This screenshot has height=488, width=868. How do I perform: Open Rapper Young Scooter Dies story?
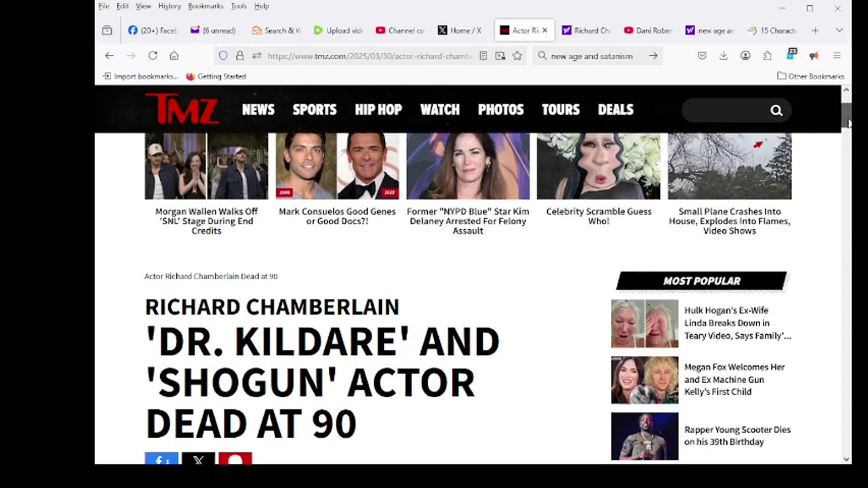point(737,436)
